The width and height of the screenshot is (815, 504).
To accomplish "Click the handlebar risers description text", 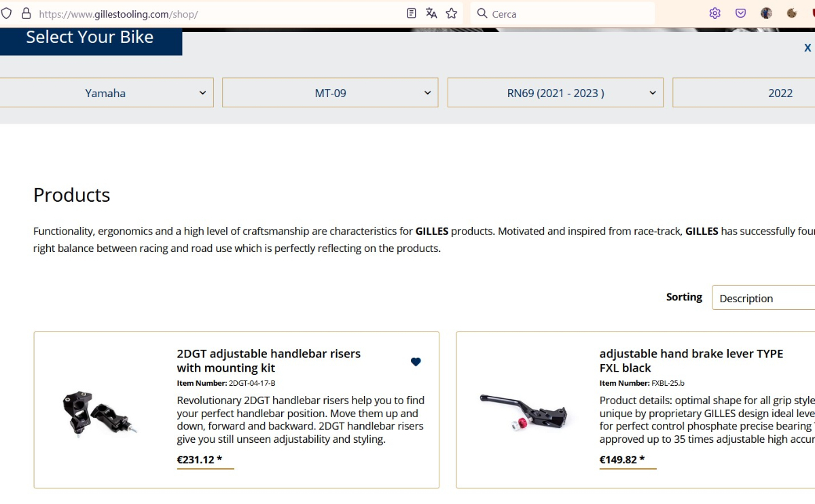I will [x=301, y=420].
